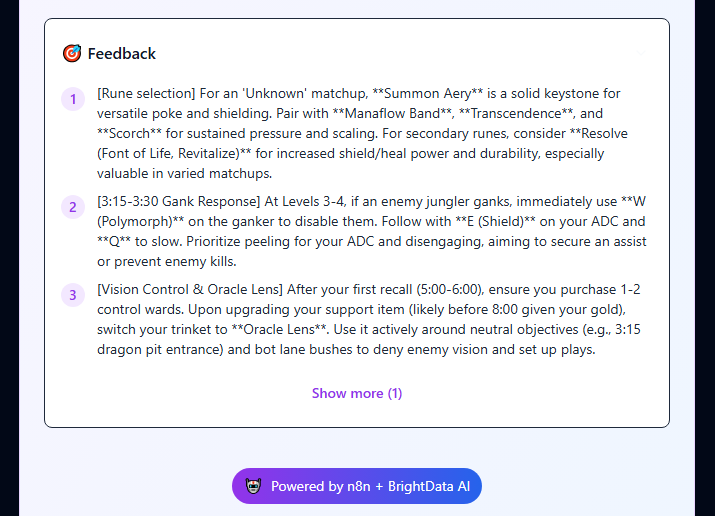Click the 3:15-3:30 Gank Response feedback paragraph
Viewport: 715px width, 516px height.
(x=372, y=231)
